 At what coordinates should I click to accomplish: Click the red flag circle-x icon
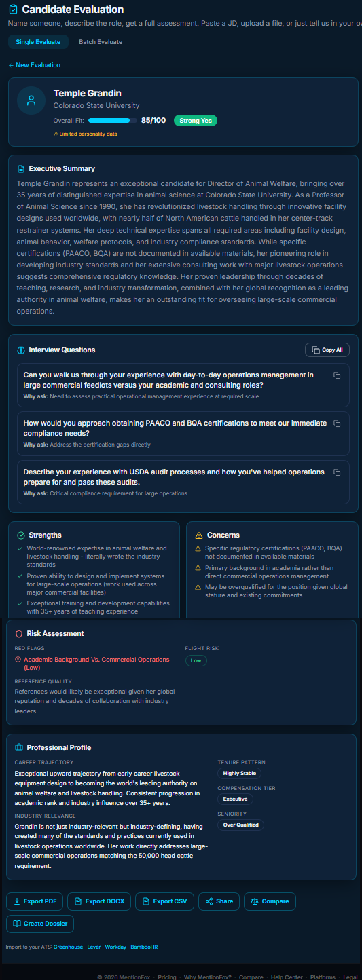tap(18, 660)
